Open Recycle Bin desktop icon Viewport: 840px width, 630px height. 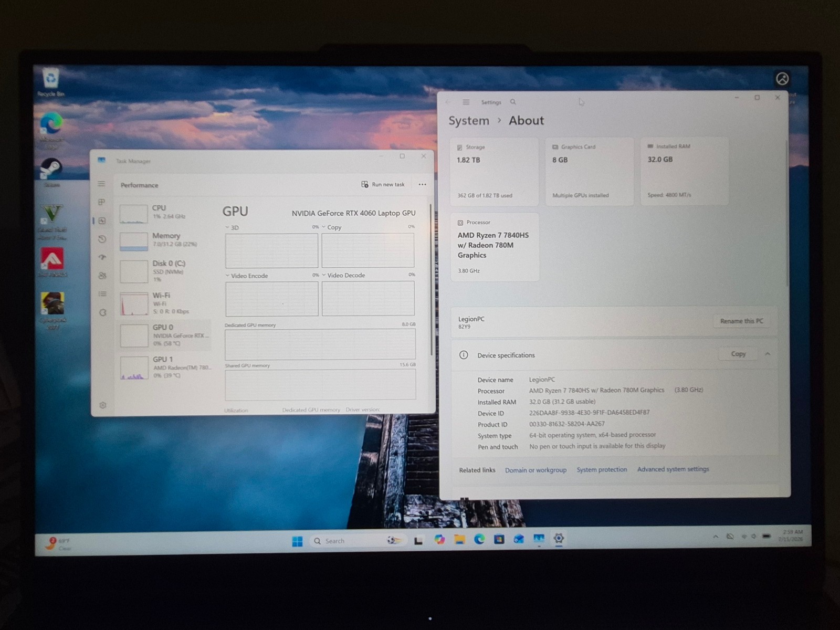[x=50, y=82]
